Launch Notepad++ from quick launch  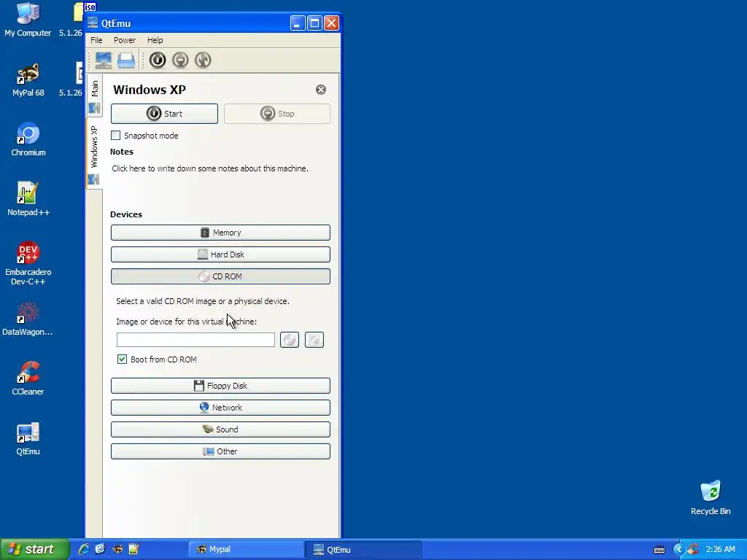pyautogui.click(x=134, y=549)
